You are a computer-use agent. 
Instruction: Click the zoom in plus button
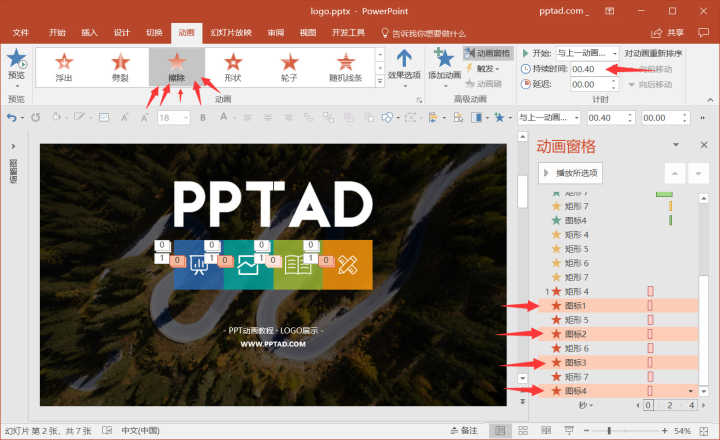[x=664, y=430]
